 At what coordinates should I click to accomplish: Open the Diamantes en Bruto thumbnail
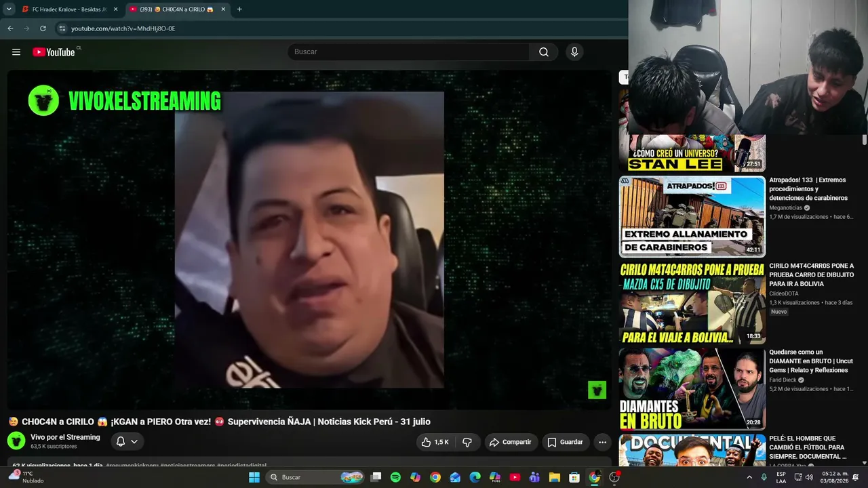click(692, 389)
